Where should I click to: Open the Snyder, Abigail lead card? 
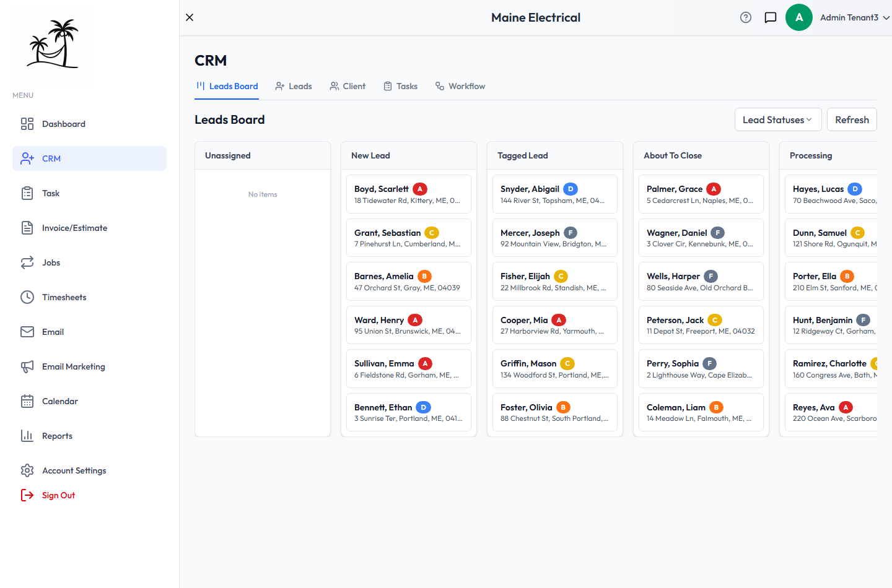(x=555, y=194)
